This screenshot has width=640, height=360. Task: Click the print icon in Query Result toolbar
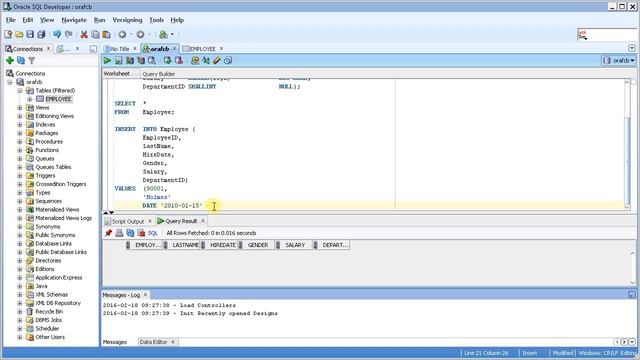click(119, 233)
